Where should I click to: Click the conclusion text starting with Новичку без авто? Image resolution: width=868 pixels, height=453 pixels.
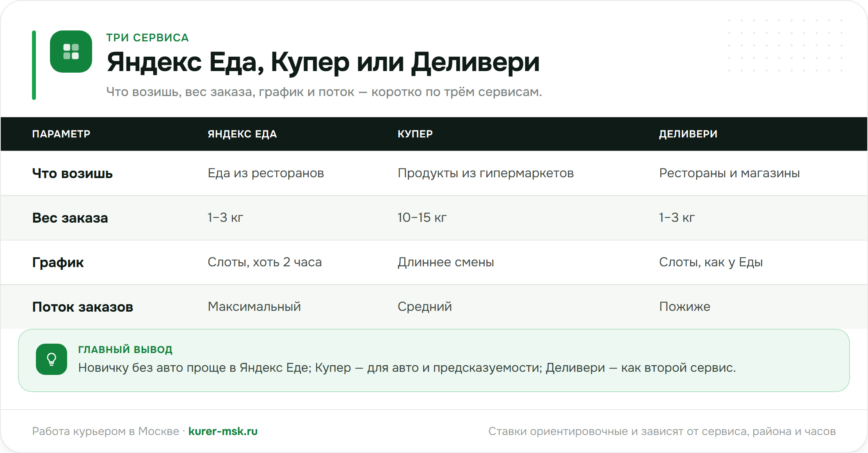(x=407, y=367)
